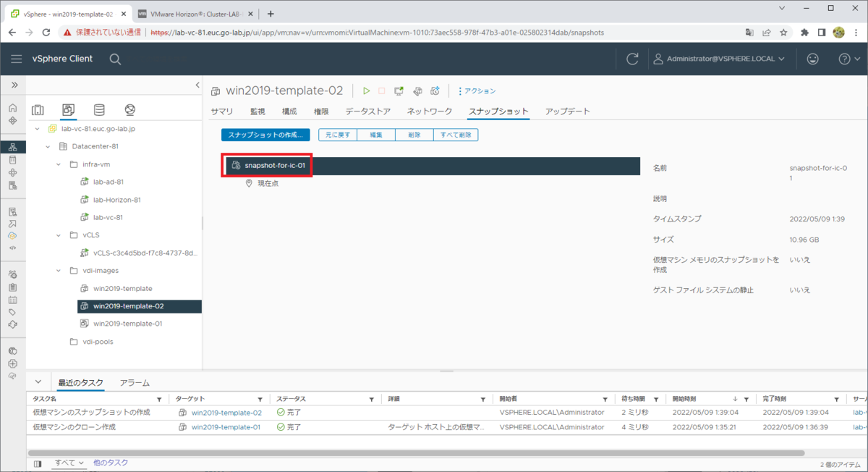Image resolution: width=868 pixels, height=472 pixels.
Task: Power on win2019-template-02 with play icon
Action: 367,90
